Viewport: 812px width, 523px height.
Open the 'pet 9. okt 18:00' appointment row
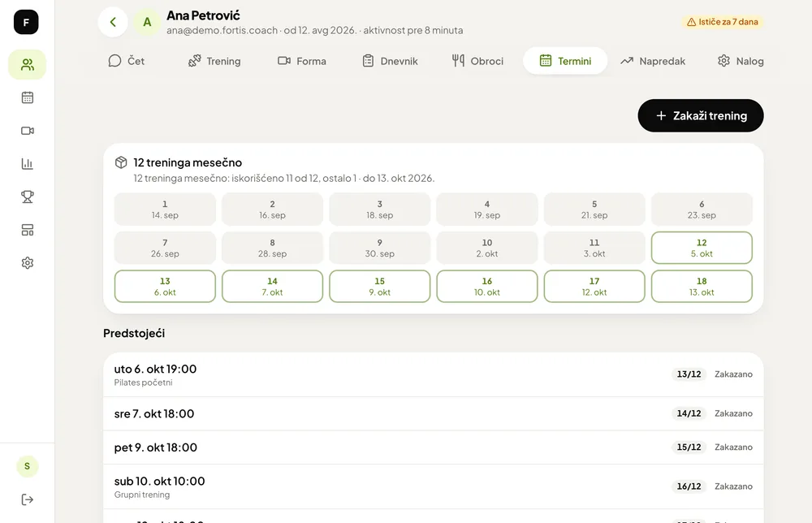click(434, 447)
